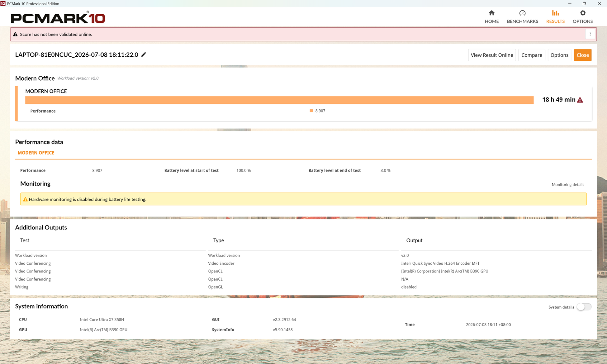The width and height of the screenshot is (607, 364).
Task: Switch to the Results section
Action: (555, 16)
